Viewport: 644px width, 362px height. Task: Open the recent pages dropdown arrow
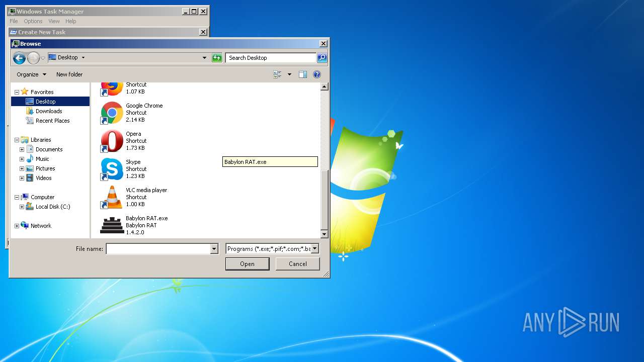point(43,58)
